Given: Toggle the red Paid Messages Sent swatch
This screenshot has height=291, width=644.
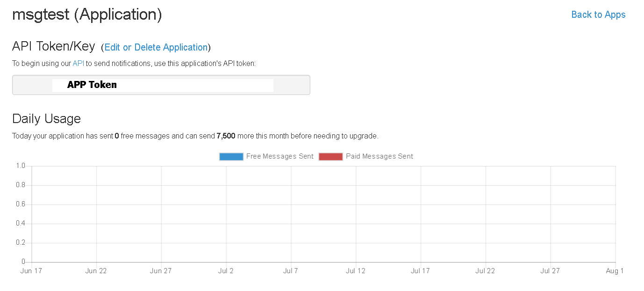Looking at the screenshot, I should tap(331, 157).
